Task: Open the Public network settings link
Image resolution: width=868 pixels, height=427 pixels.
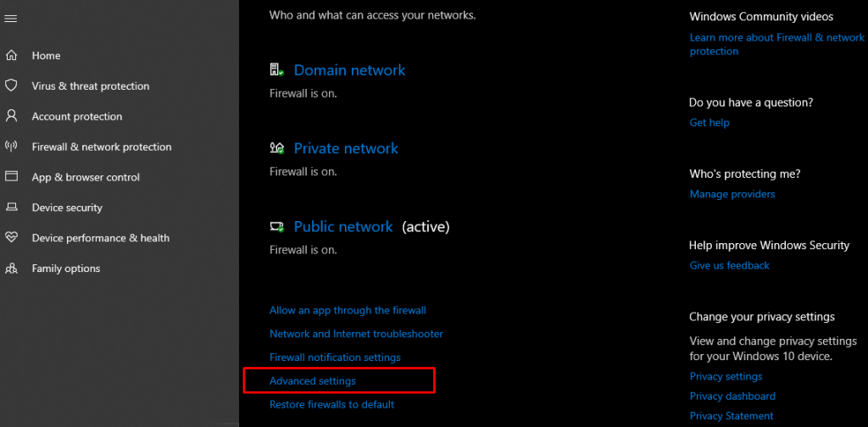Action: (x=343, y=227)
